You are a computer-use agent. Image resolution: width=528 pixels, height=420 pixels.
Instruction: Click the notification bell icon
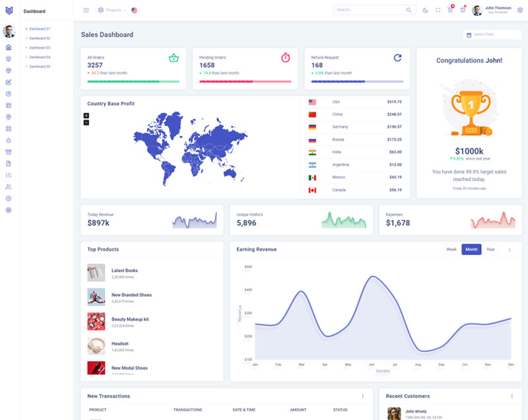coord(463,10)
